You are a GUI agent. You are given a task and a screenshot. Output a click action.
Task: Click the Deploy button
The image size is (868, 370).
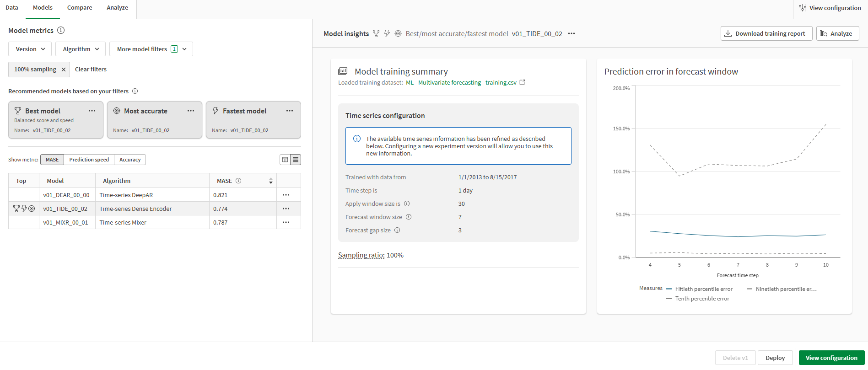775,358
